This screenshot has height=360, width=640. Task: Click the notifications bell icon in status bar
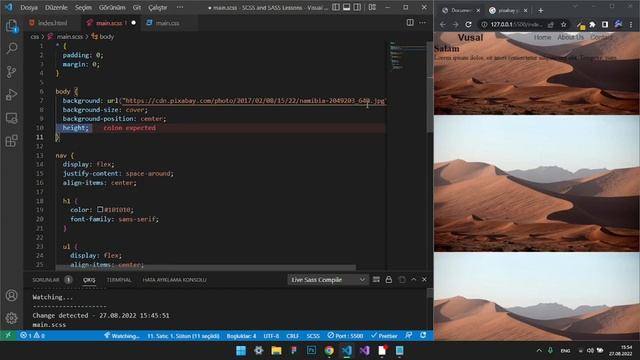tap(423, 335)
